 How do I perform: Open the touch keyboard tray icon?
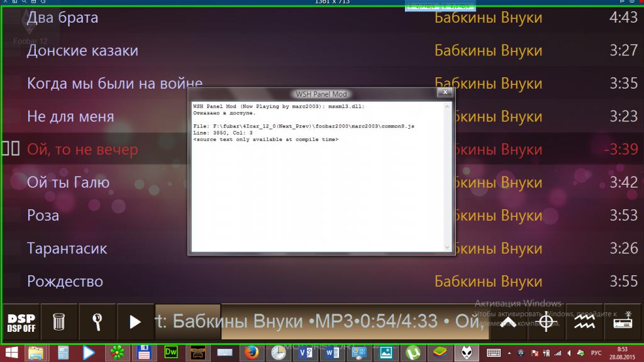[494, 353]
